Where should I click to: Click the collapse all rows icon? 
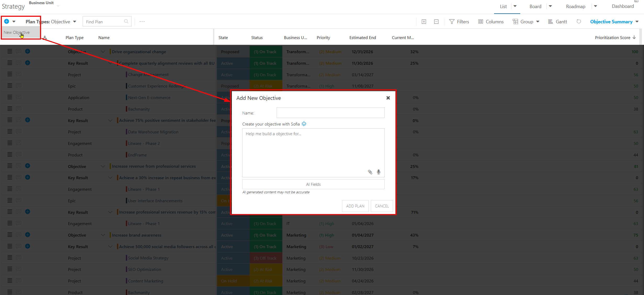pyautogui.click(x=436, y=22)
